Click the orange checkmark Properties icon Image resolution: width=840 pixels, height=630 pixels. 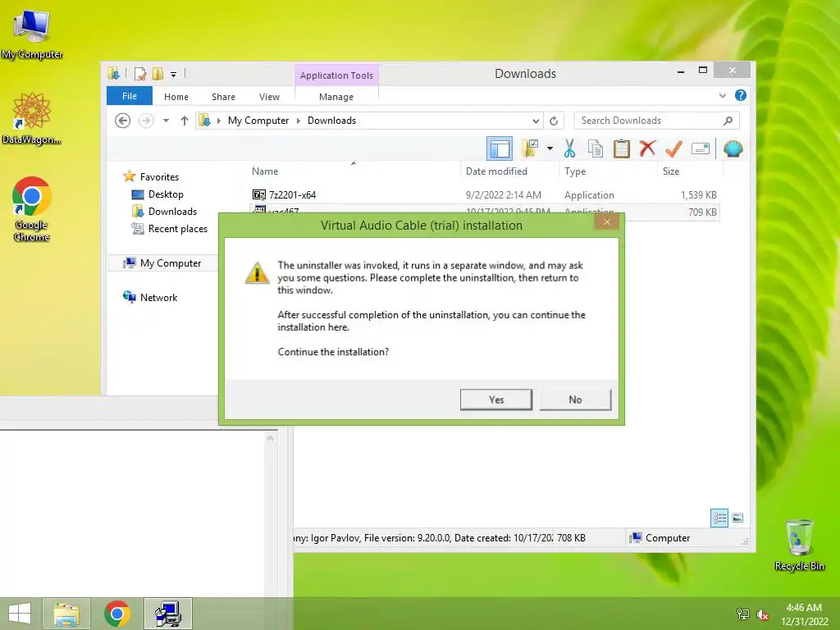pos(673,148)
